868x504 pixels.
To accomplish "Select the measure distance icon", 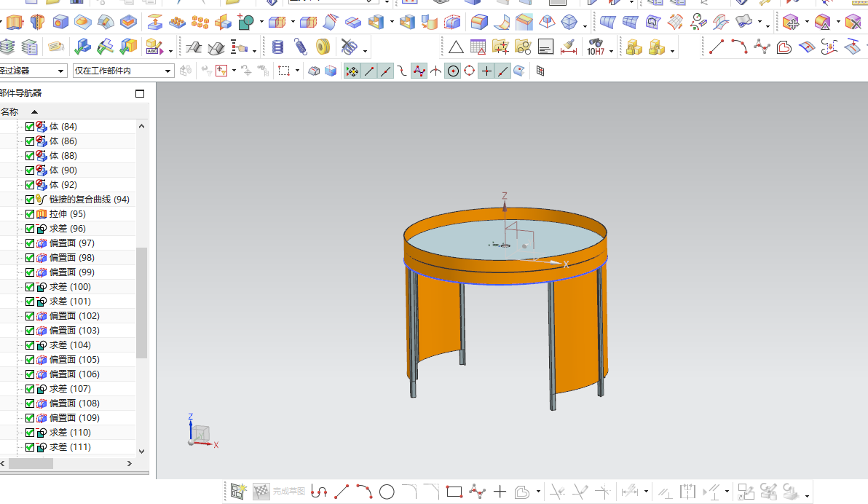I will pos(568,47).
